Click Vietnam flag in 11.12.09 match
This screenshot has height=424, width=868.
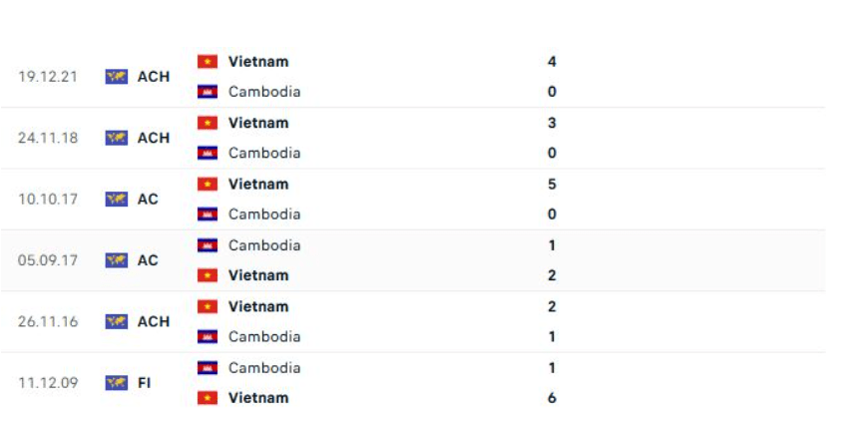(x=208, y=397)
